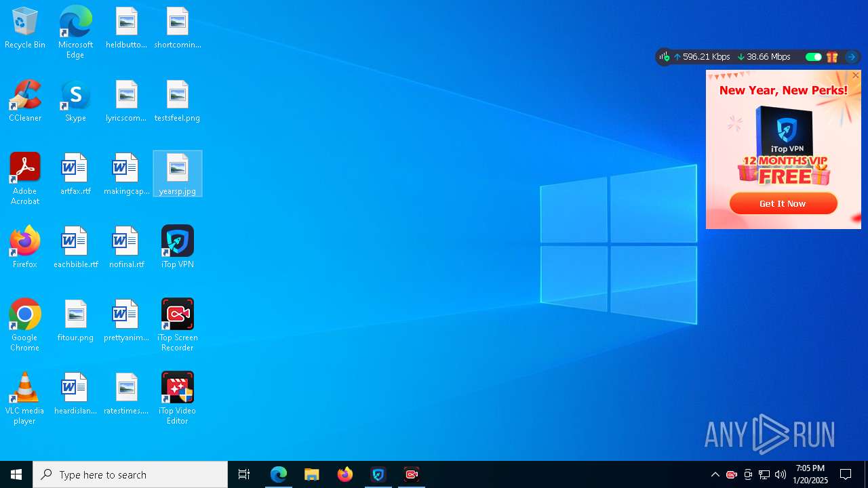Expand the hidden system tray icons

coord(715,474)
